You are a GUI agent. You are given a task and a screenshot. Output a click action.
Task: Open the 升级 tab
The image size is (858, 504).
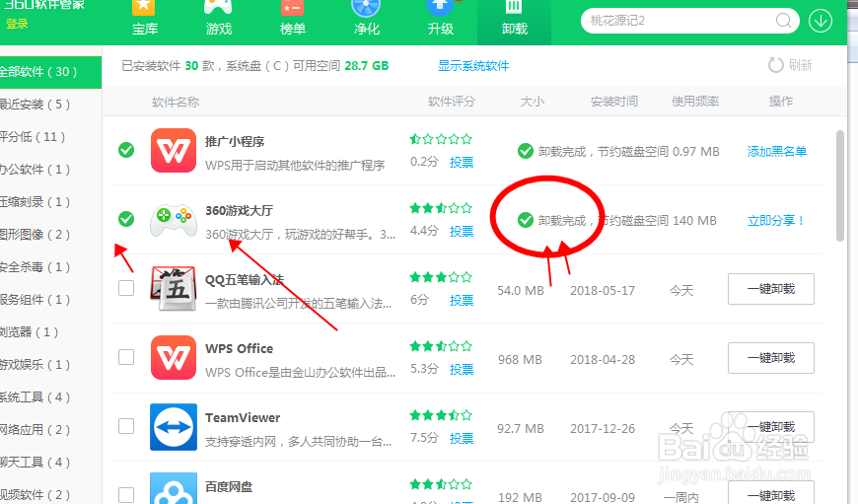440,19
